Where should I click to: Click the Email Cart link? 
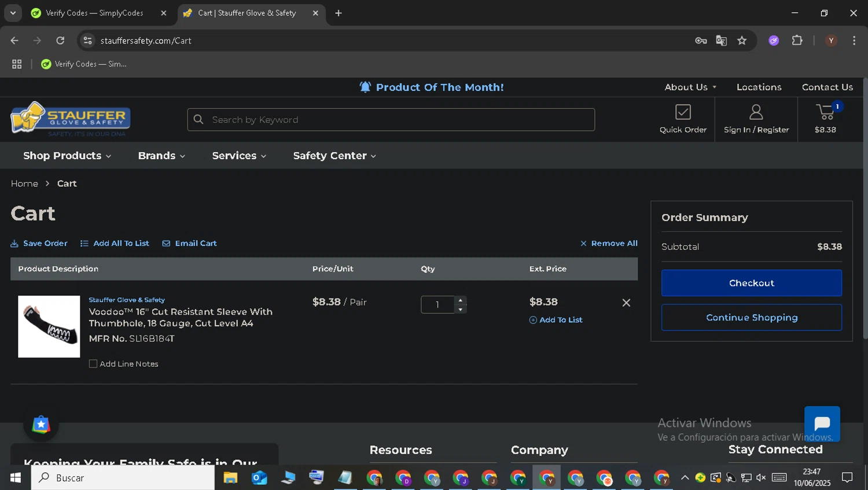[189, 244]
